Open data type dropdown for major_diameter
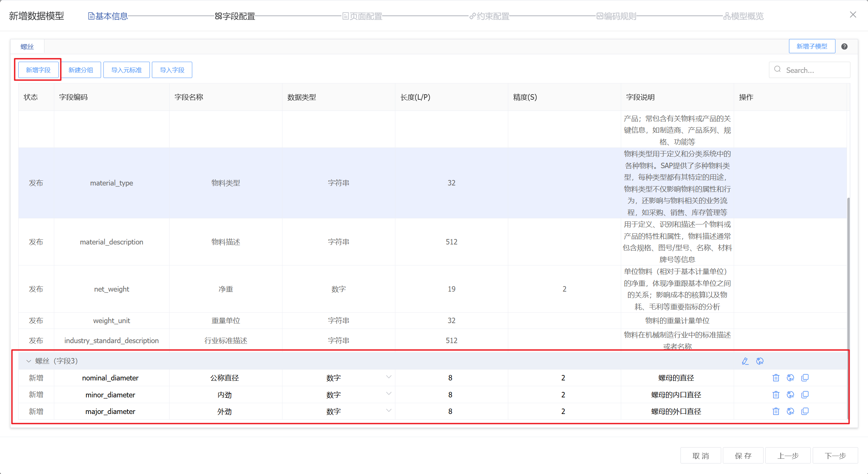 (389, 411)
